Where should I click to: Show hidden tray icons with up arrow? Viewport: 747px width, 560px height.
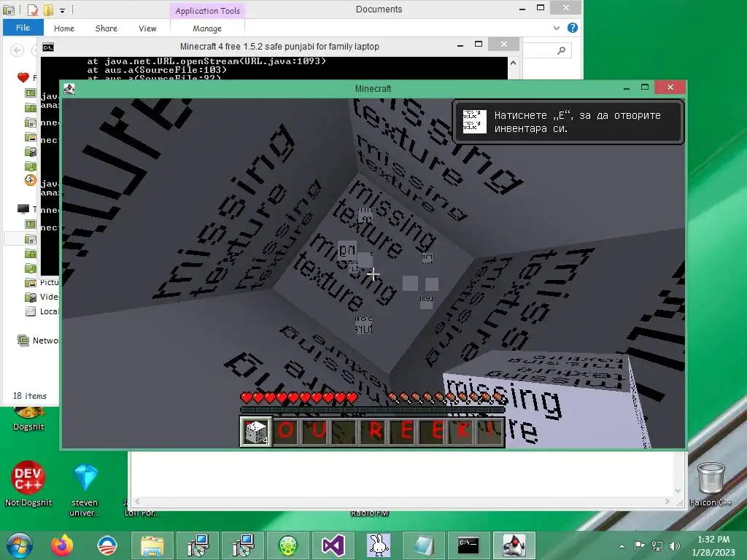pos(622,546)
